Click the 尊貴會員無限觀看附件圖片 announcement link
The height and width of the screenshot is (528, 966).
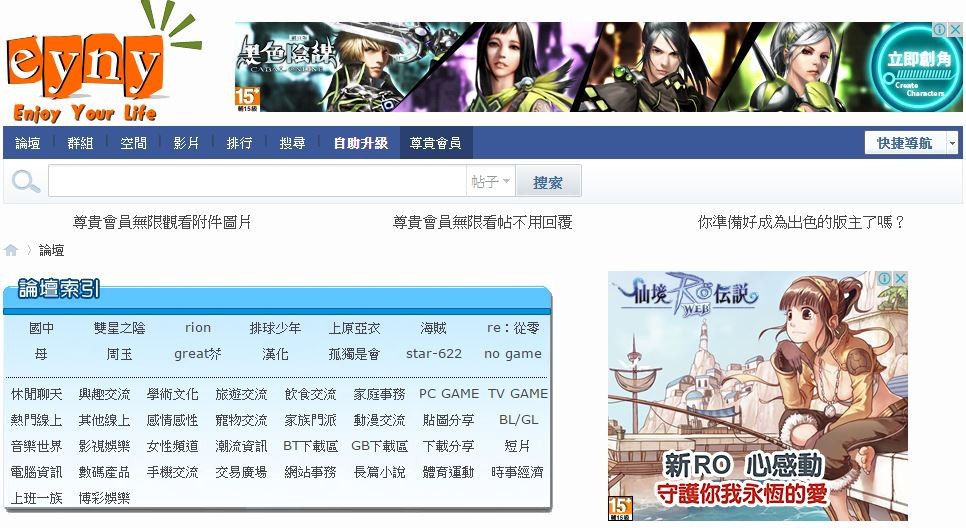(x=162, y=222)
